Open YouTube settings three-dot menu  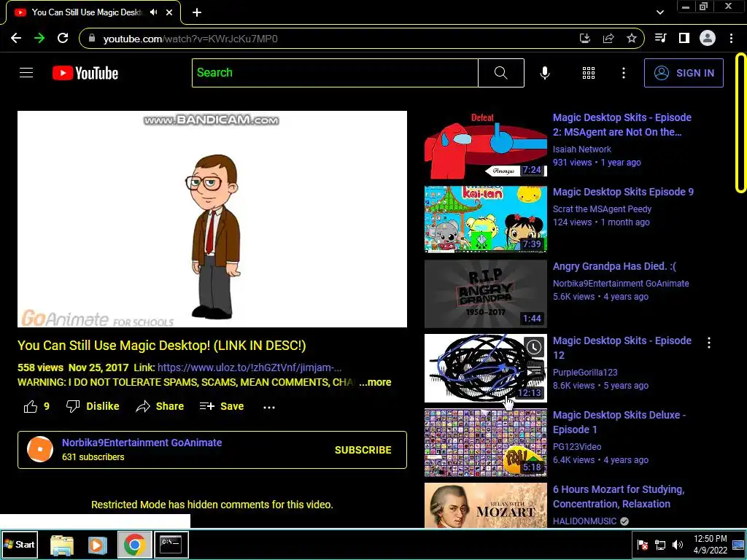624,73
